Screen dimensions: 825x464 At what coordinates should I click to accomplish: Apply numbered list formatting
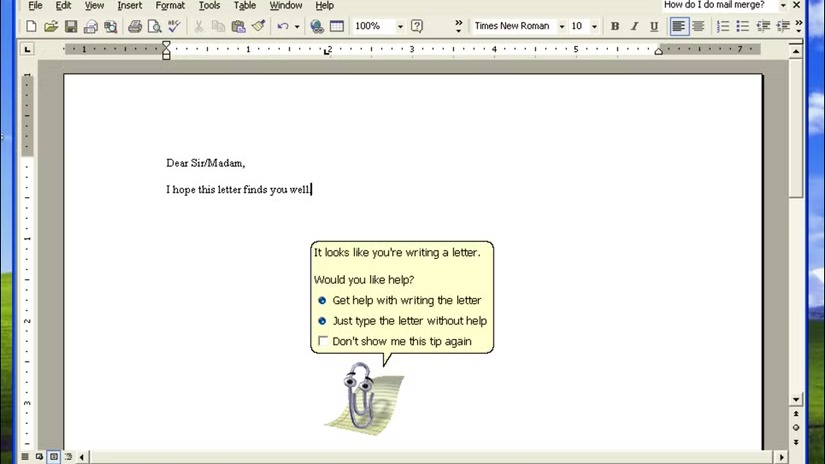(x=723, y=26)
